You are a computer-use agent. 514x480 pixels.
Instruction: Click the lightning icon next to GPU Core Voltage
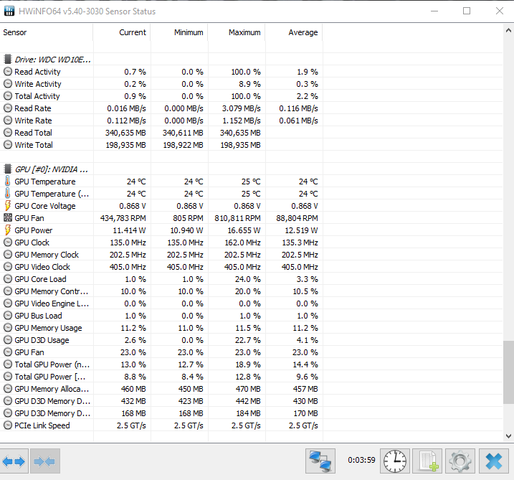pyautogui.click(x=7, y=206)
